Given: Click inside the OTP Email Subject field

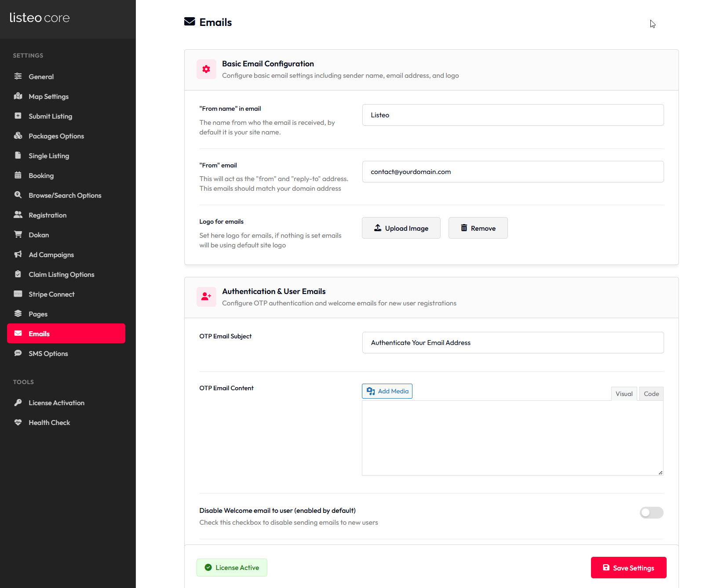Looking at the screenshot, I should coord(513,343).
